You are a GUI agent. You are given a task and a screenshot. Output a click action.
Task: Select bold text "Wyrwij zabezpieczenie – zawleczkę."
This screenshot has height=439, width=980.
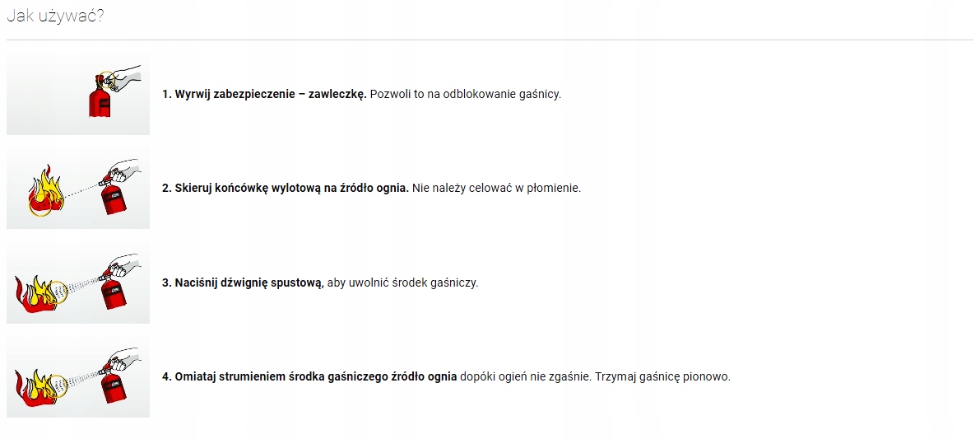(270, 94)
